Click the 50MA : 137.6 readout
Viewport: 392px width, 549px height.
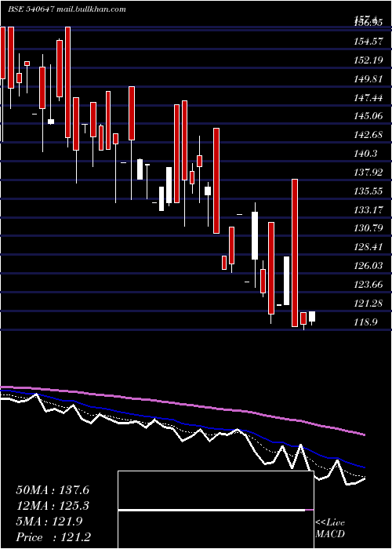[x=53, y=490]
